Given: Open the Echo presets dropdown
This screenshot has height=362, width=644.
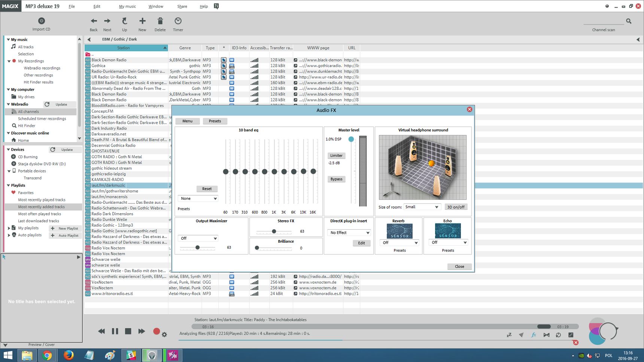Looking at the screenshot, I should coord(449,242).
